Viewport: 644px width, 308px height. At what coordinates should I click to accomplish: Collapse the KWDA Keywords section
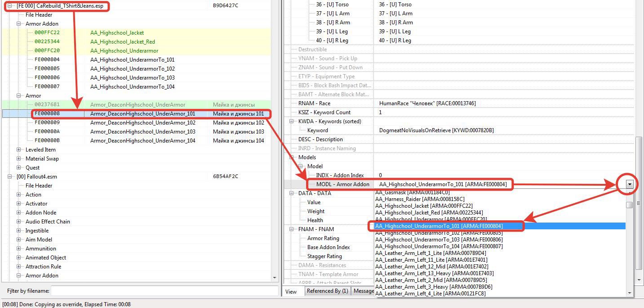292,121
